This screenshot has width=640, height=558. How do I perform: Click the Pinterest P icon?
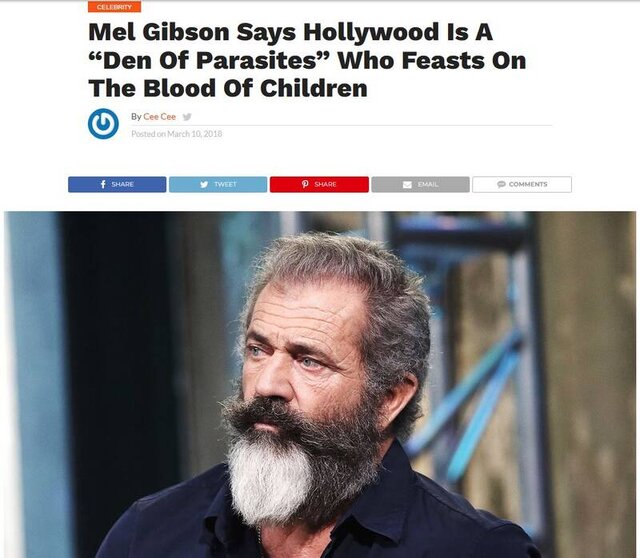tap(305, 184)
